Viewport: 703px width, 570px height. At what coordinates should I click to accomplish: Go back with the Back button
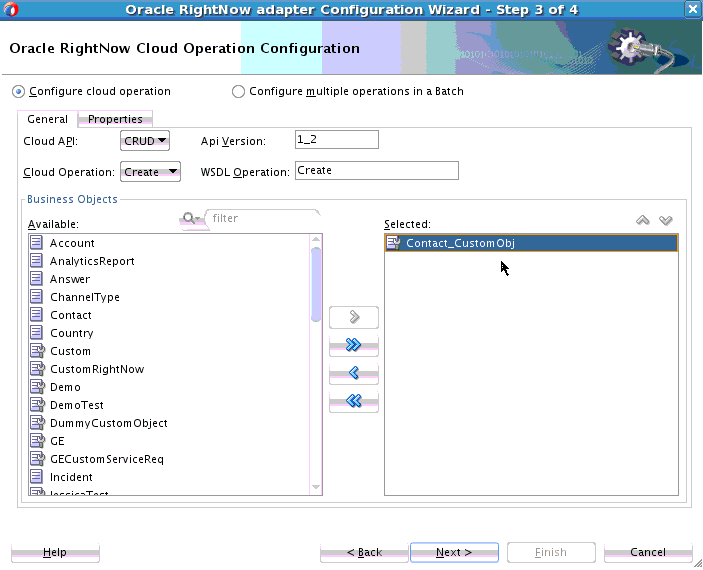point(364,552)
